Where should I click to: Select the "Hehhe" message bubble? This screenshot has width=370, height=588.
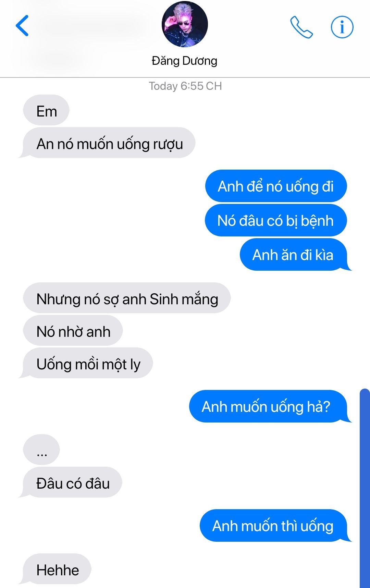[56, 569]
